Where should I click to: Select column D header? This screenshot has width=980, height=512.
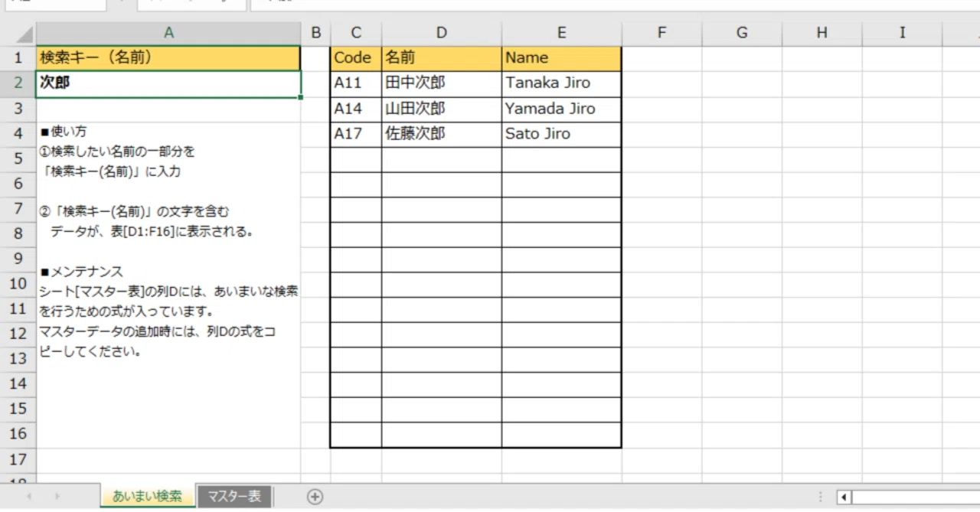click(x=442, y=33)
